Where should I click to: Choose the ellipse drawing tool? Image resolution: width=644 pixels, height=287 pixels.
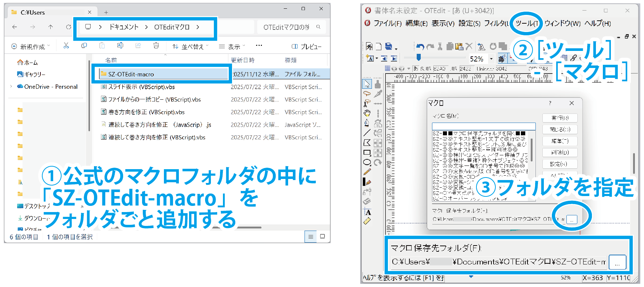(x=367, y=162)
